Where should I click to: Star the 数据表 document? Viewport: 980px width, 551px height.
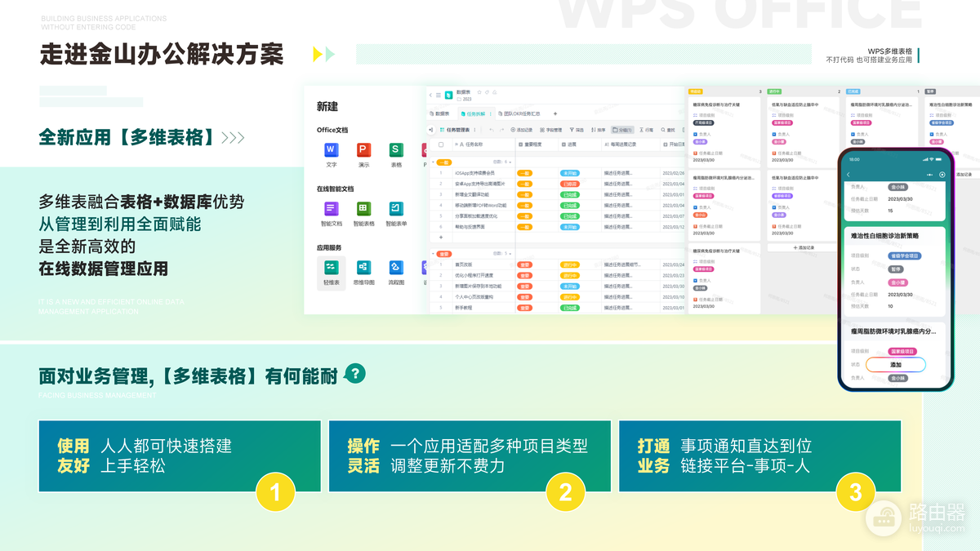479,92
